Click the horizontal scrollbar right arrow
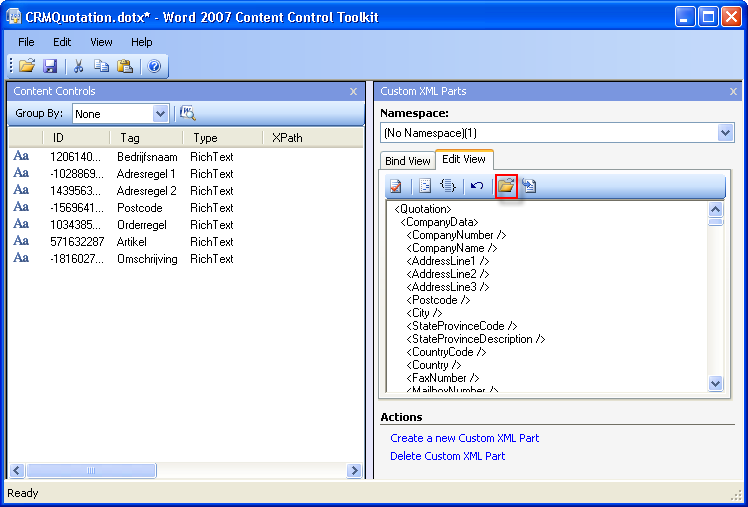Viewport: 748px width, 507px height. click(354, 471)
